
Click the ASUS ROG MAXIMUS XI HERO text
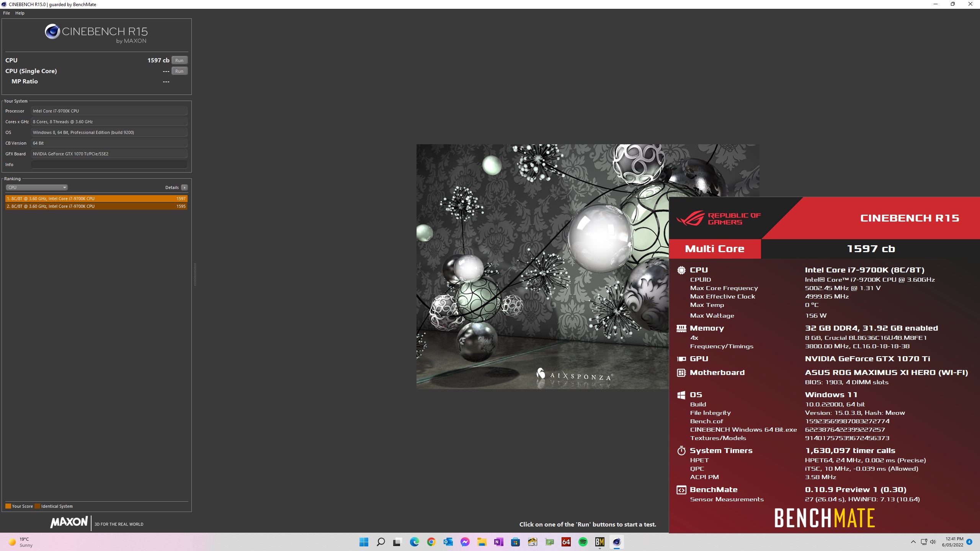click(x=886, y=373)
